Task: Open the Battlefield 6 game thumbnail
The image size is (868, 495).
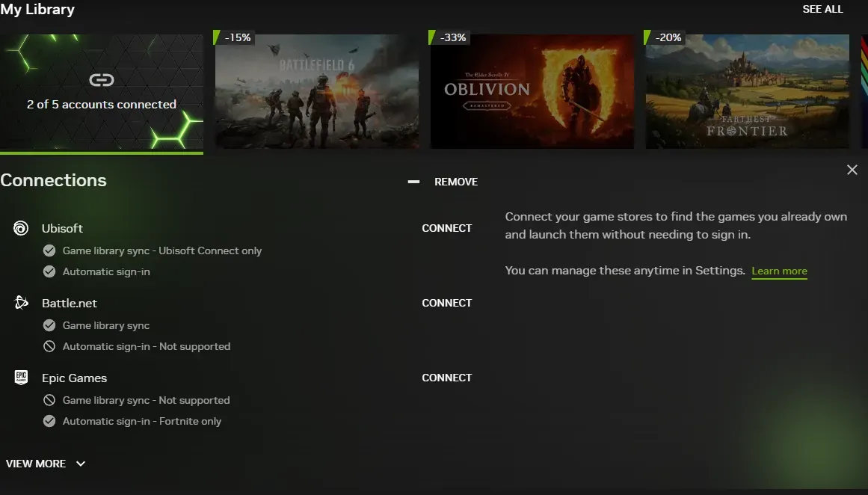Action: click(316, 91)
